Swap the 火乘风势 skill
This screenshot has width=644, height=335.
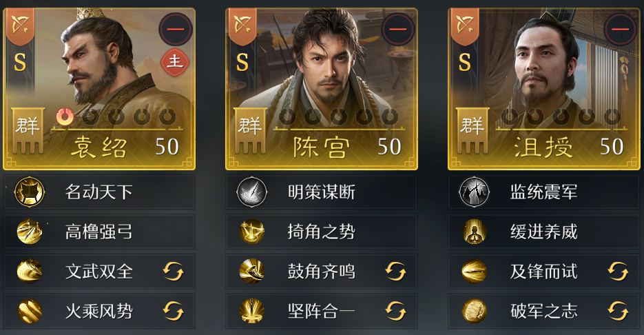point(173,311)
